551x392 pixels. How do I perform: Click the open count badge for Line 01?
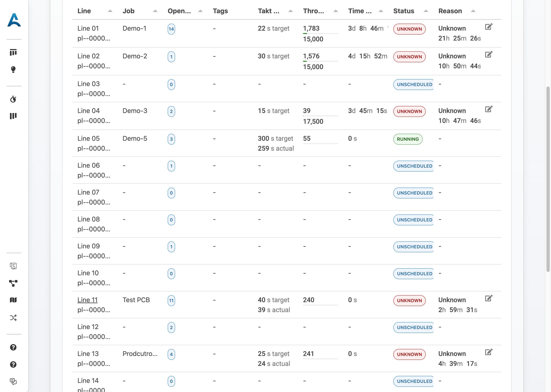tap(171, 29)
